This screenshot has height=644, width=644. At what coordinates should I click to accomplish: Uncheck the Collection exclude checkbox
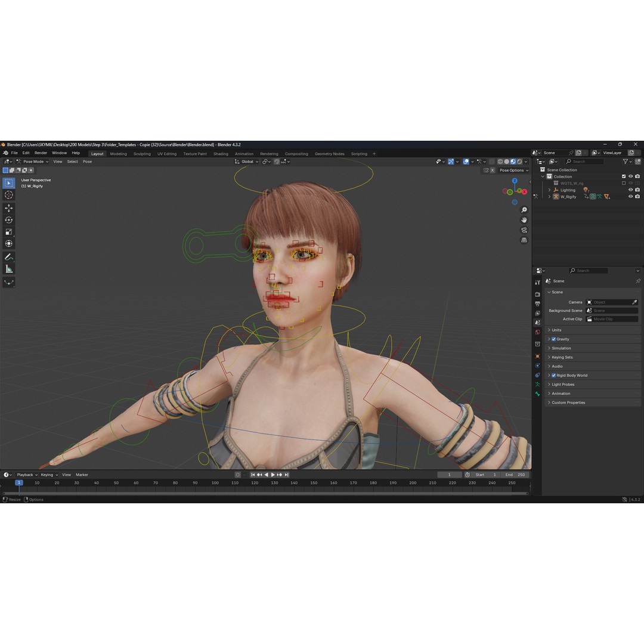tap(624, 177)
